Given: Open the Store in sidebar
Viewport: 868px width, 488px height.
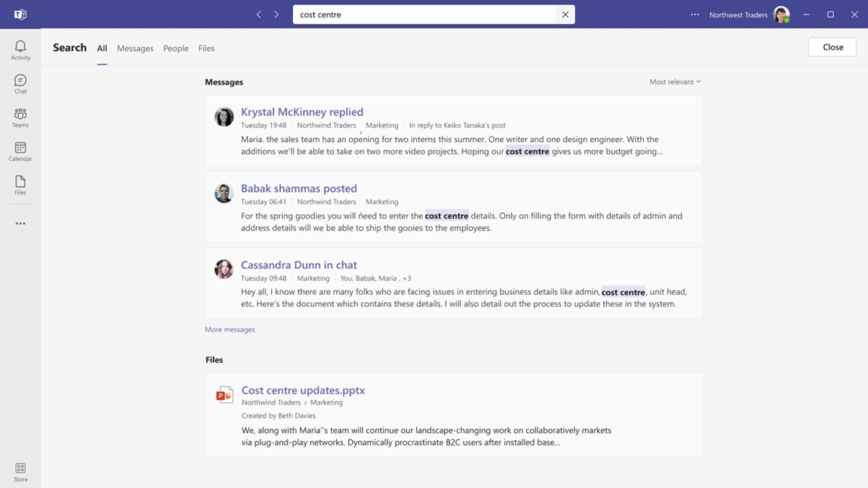Looking at the screenshot, I should point(20,472).
